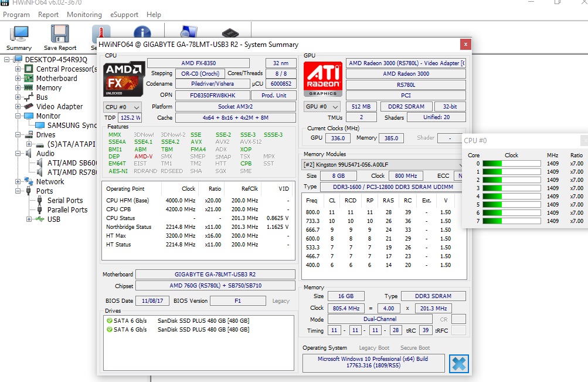Click the Northbridge Status row
The width and height of the screenshot is (588, 382).
(x=198, y=227)
